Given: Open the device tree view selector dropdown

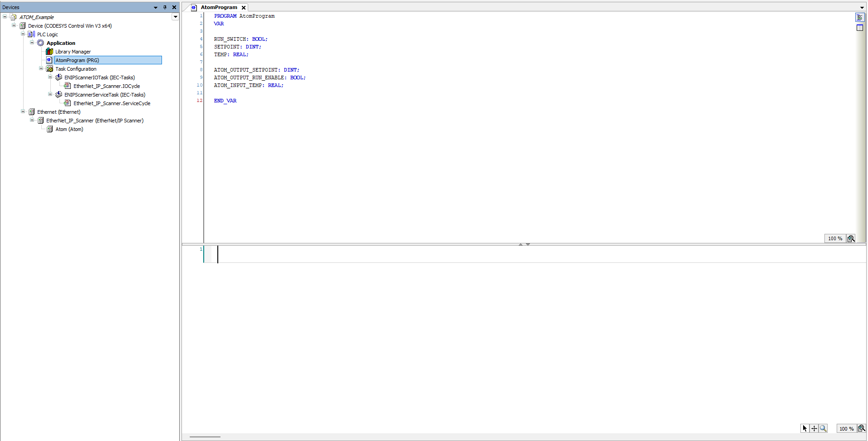Looking at the screenshot, I should coord(175,17).
